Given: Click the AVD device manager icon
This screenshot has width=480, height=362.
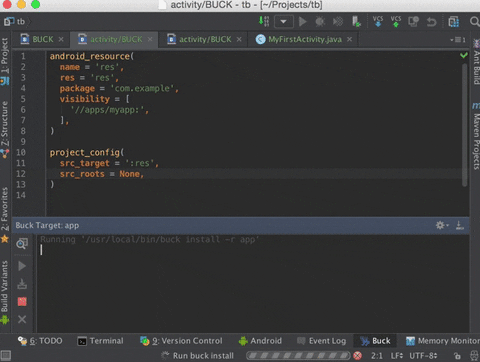Looking at the screenshot, I should (356, 22).
